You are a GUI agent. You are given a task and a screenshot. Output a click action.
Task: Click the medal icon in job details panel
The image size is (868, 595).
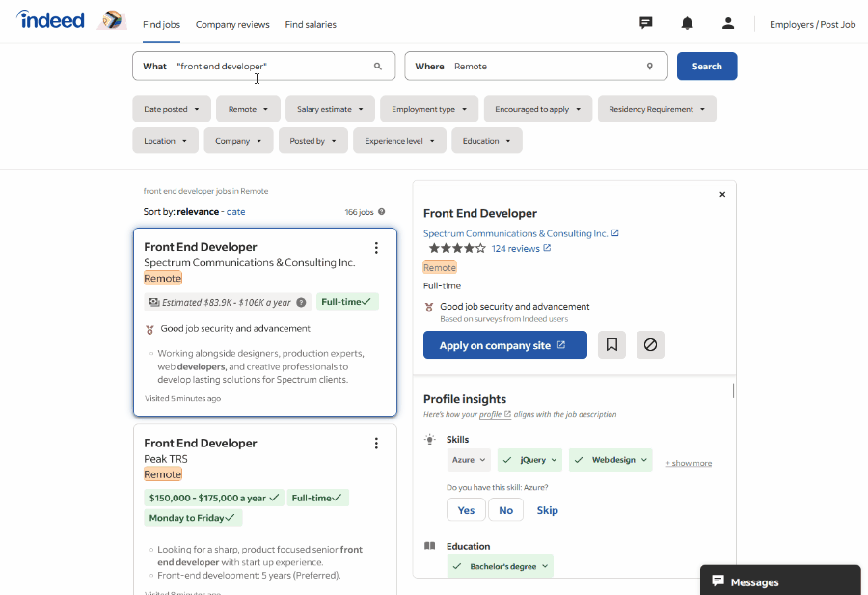pos(429,307)
